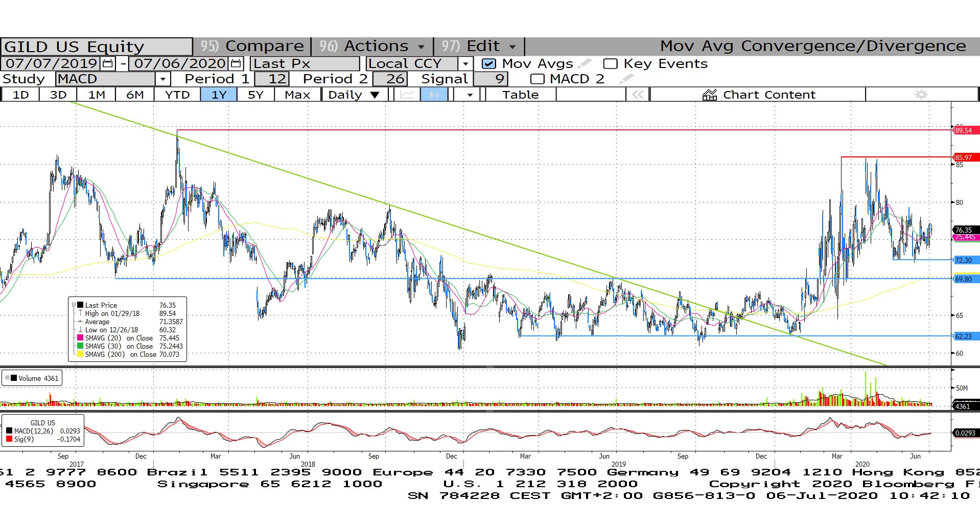Click the Average marker icon in legend

point(80,322)
